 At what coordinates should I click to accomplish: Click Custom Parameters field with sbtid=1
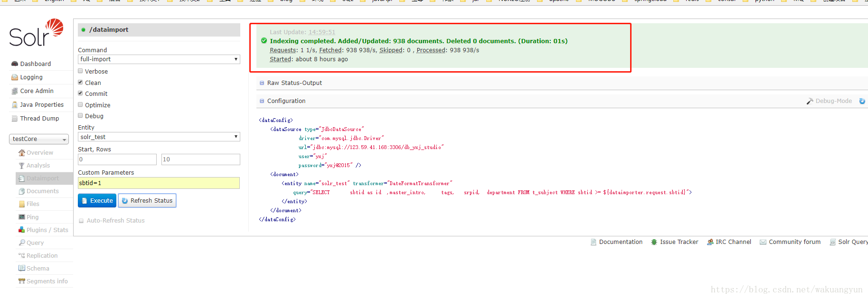[159, 183]
